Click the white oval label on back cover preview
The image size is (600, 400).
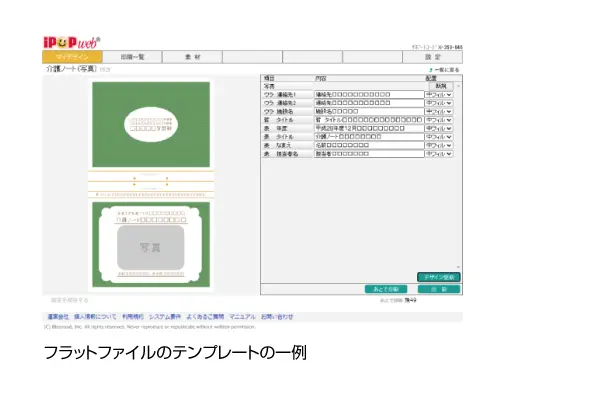151,124
